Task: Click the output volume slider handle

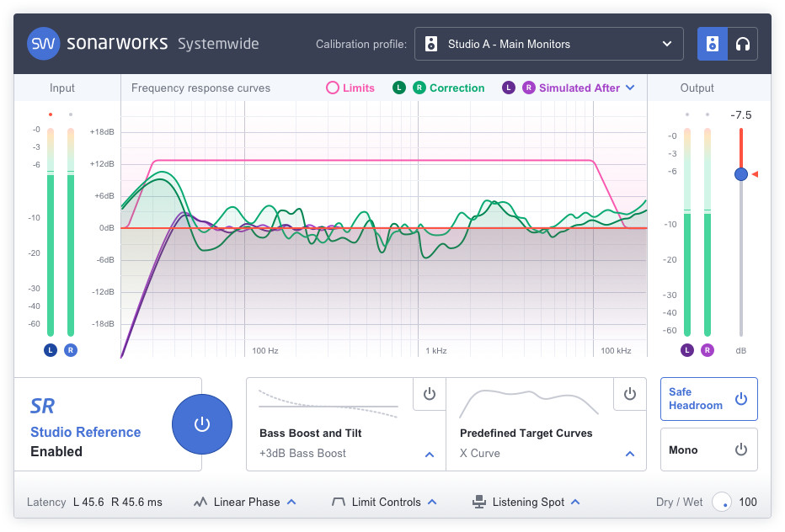Action: 740,174
